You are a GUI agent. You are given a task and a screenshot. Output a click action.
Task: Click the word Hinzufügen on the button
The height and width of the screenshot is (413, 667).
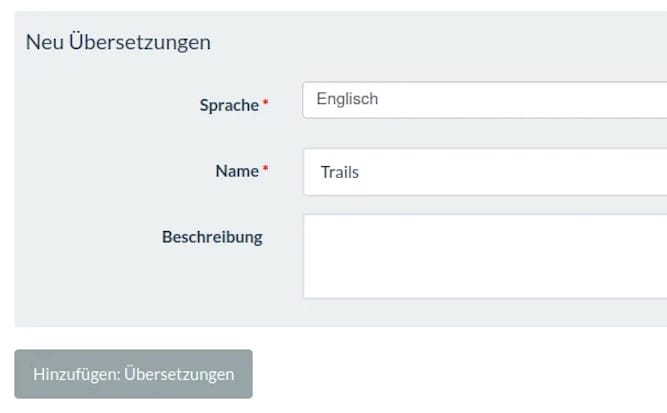click(x=76, y=374)
